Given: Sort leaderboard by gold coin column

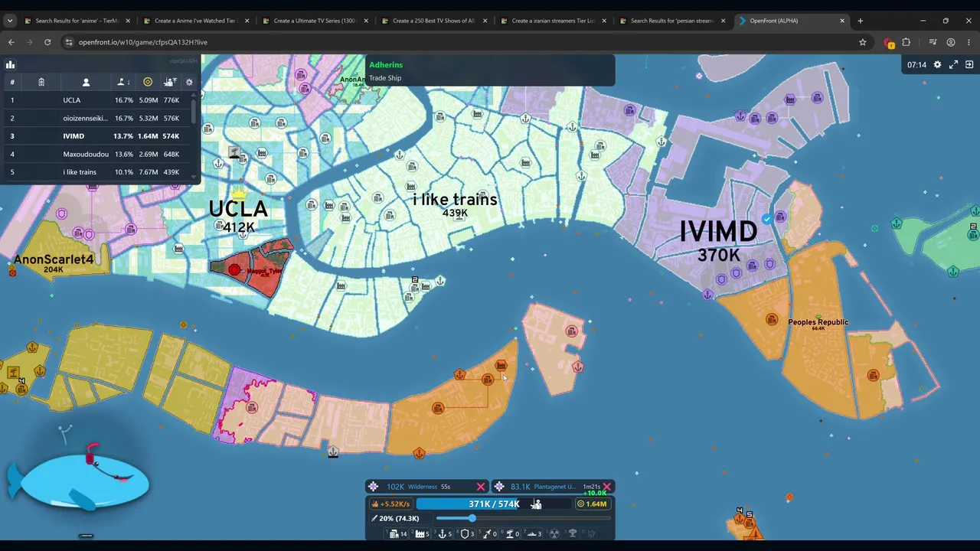Looking at the screenshot, I should (148, 82).
